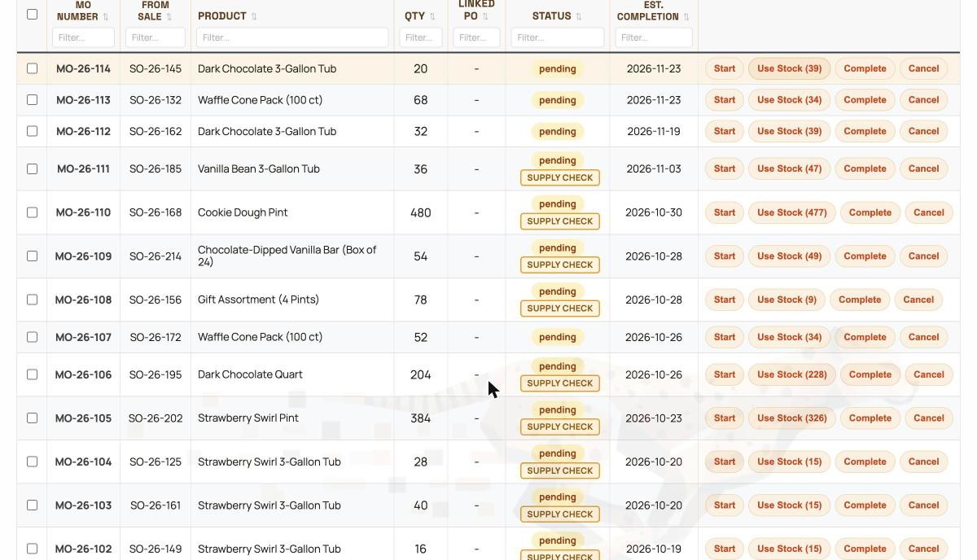Sort by Status column icon
The image size is (977, 560).
click(x=579, y=16)
